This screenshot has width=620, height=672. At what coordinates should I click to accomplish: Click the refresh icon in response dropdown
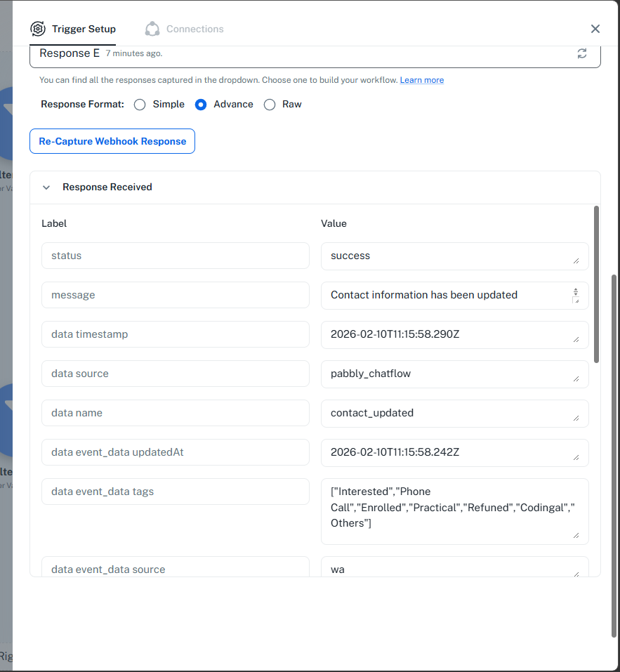pyautogui.click(x=582, y=53)
